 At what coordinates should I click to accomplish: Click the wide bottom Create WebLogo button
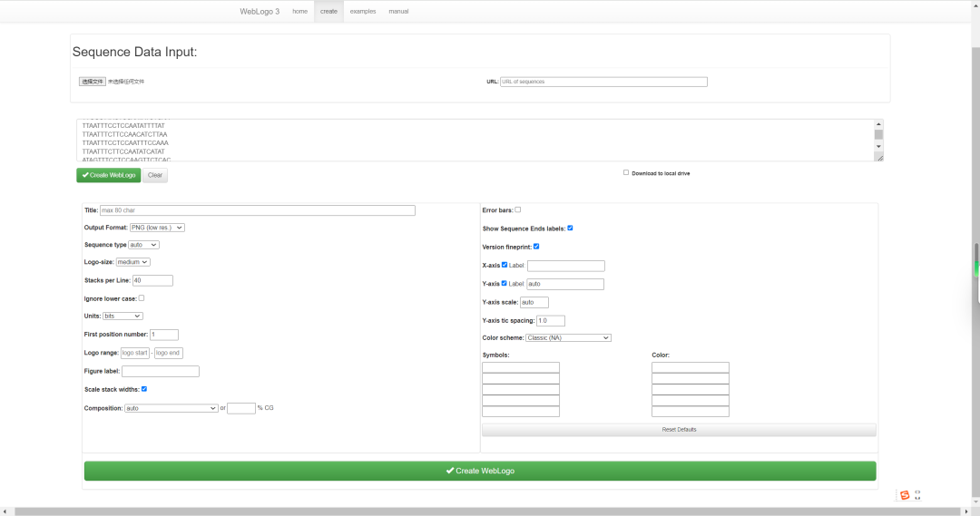click(480, 471)
